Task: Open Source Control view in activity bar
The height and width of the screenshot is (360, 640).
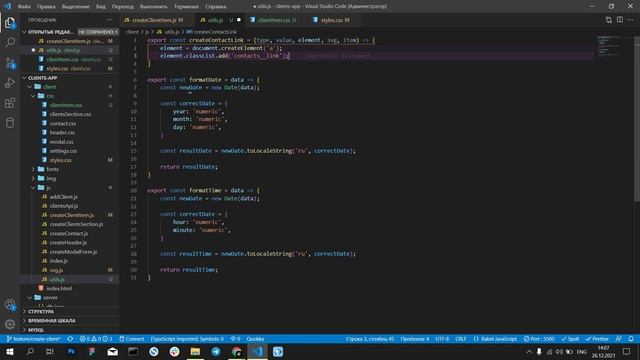Action: 10,63
